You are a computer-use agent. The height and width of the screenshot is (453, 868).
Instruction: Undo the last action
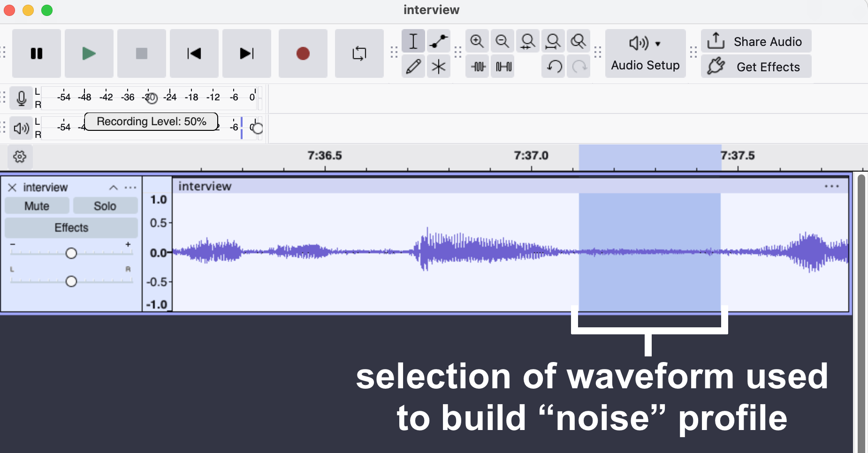click(x=554, y=66)
